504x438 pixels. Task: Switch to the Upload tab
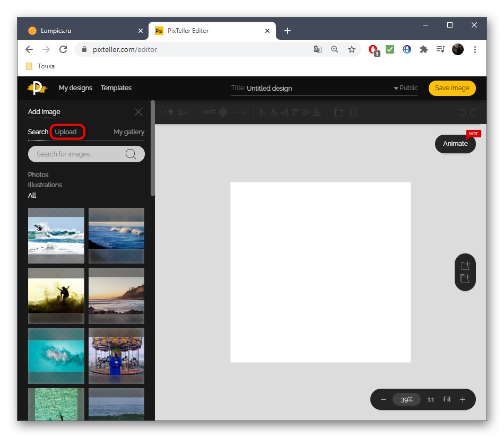coord(67,132)
